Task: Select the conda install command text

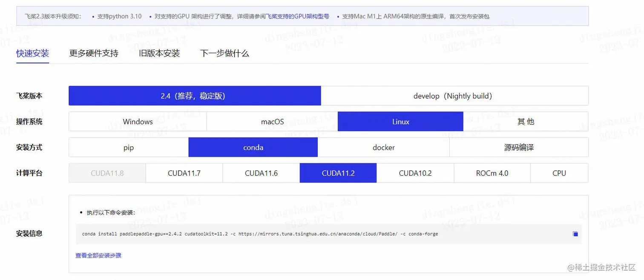Action: 260,234
